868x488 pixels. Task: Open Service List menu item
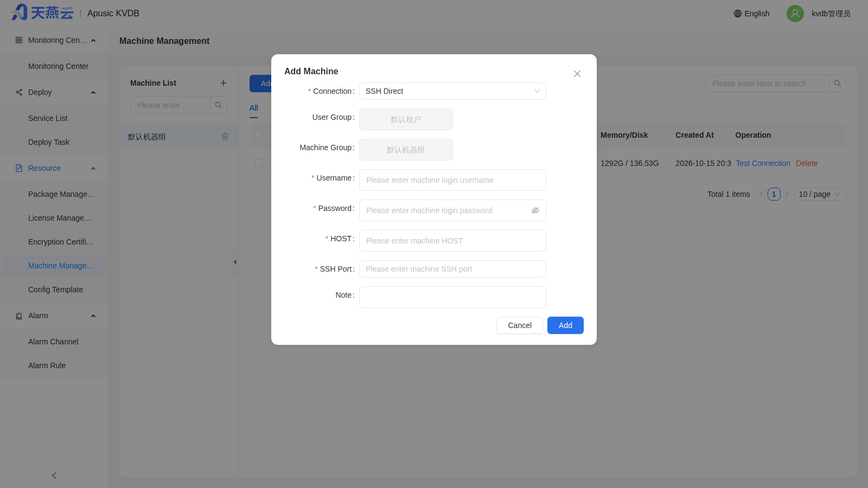coord(54,118)
